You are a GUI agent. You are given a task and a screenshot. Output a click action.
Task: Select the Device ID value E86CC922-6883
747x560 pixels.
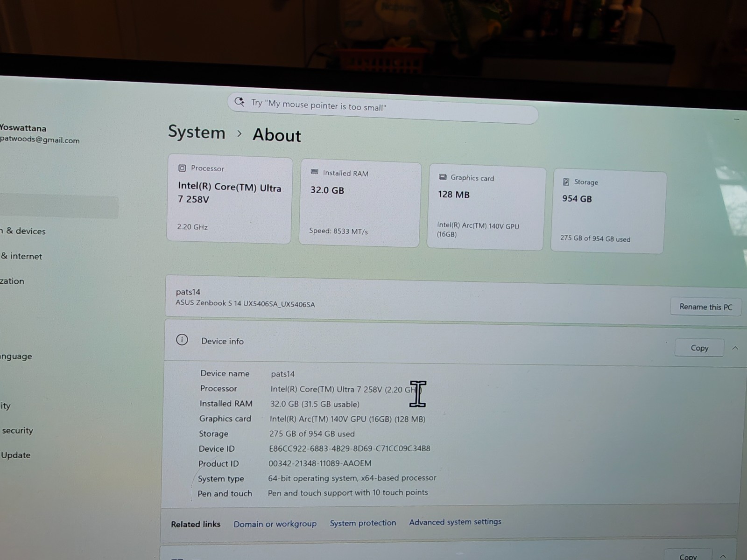coord(349,448)
